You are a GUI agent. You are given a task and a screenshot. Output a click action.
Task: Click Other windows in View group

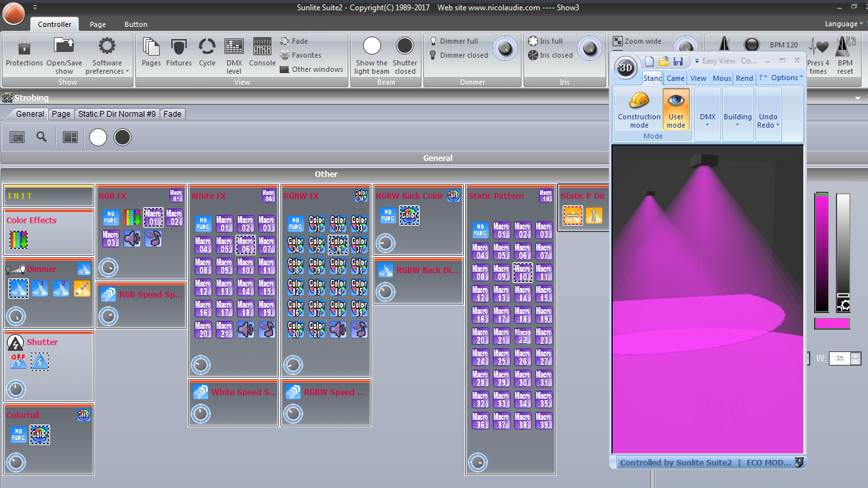(312, 69)
